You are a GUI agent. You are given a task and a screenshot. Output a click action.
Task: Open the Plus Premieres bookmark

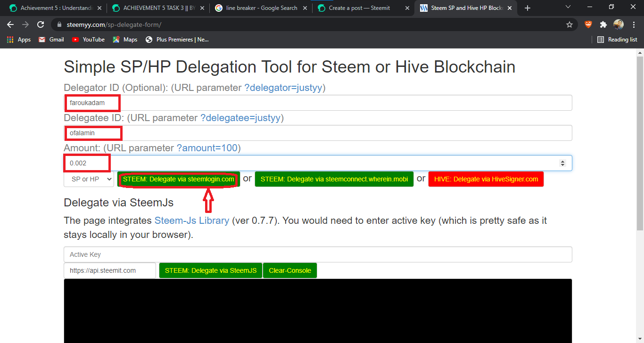177,40
